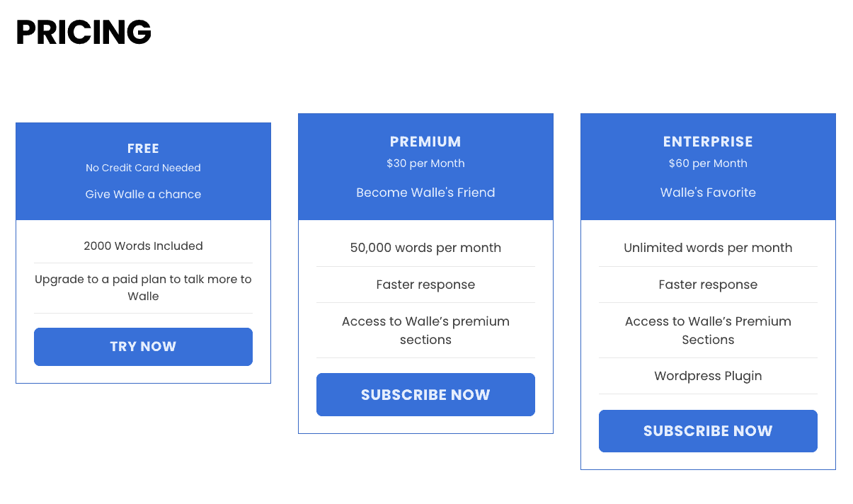Click SUBSCRIBE NOW under the Premium plan

pyautogui.click(x=425, y=395)
